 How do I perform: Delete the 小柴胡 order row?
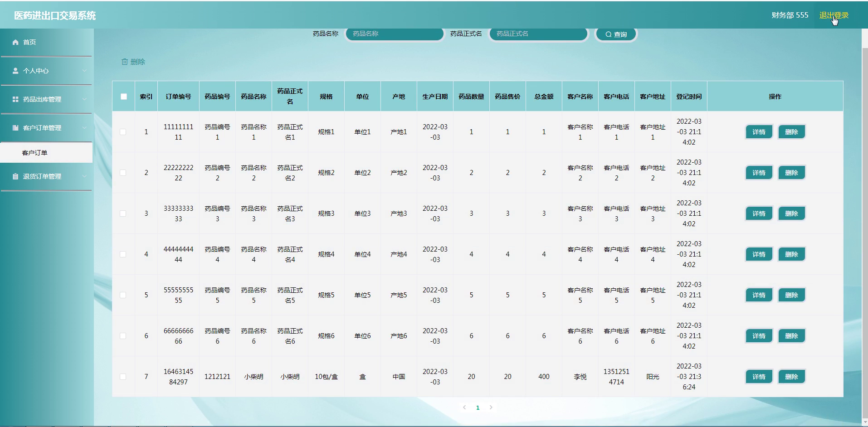[x=791, y=377]
